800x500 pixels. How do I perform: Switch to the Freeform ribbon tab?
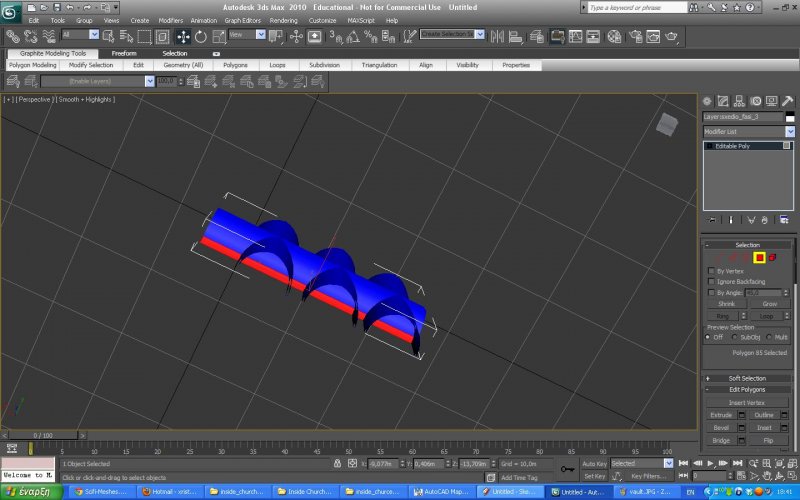[124, 53]
